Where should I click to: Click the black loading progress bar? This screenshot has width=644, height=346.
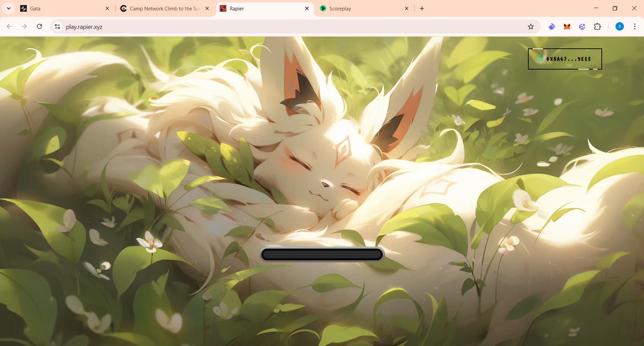(x=322, y=255)
